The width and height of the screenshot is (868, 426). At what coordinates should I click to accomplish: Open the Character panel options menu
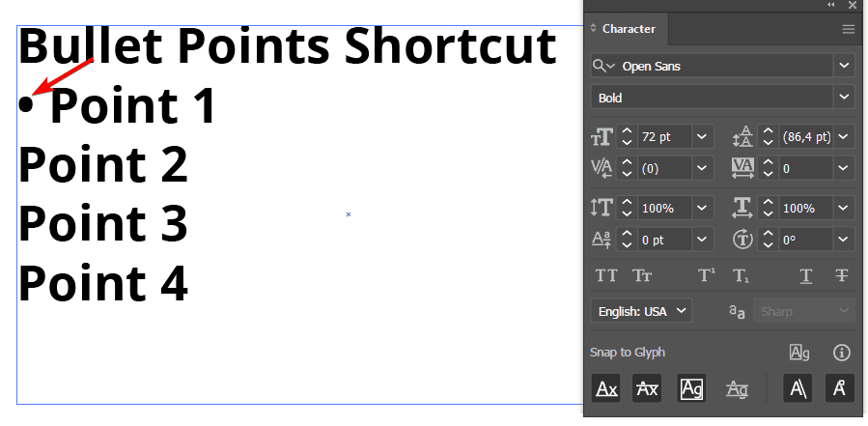(x=849, y=29)
